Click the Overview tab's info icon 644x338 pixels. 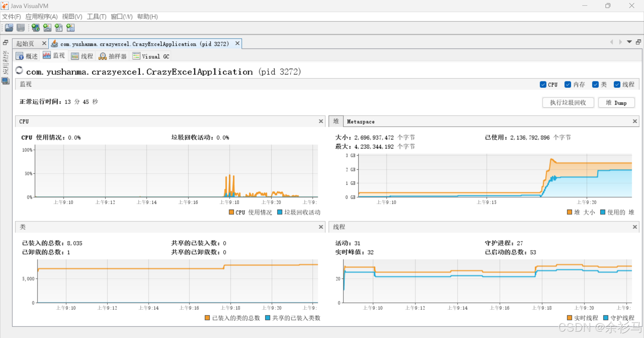click(19, 56)
